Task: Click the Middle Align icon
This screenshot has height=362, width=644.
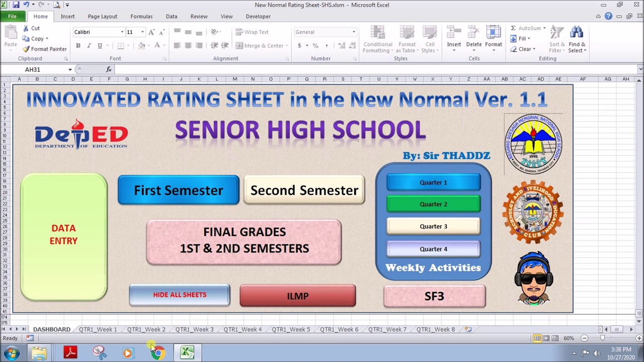Action: [188, 32]
